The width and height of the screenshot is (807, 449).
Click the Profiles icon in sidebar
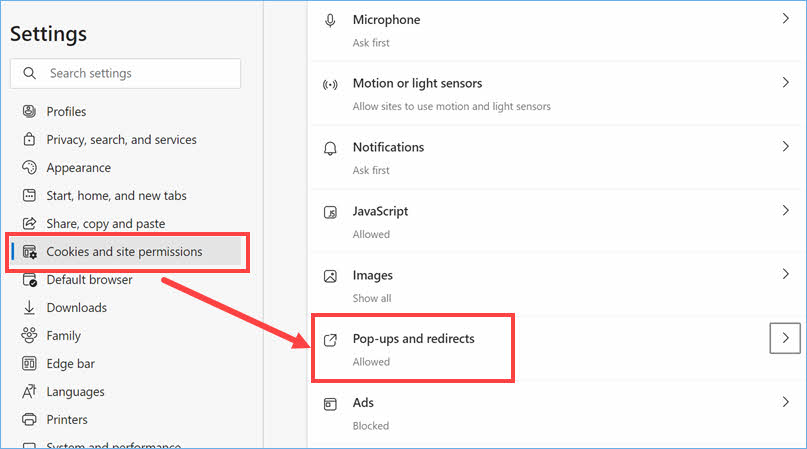click(x=29, y=112)
